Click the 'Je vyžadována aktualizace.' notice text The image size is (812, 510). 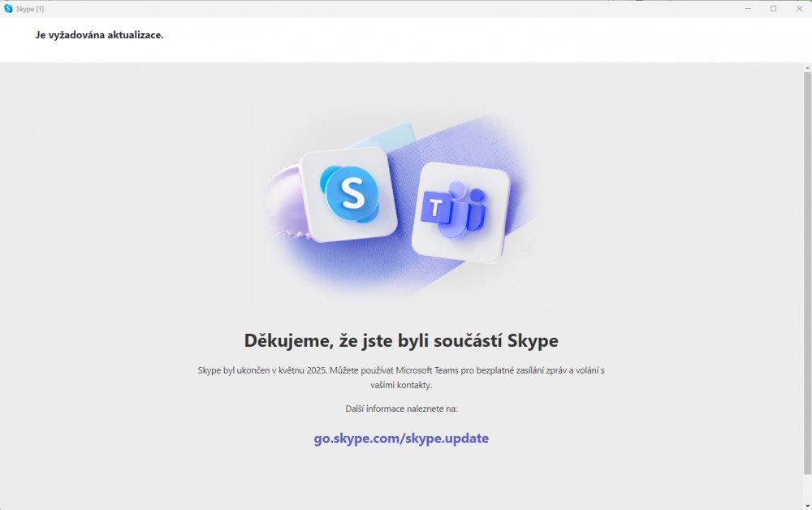coord(99,35)
